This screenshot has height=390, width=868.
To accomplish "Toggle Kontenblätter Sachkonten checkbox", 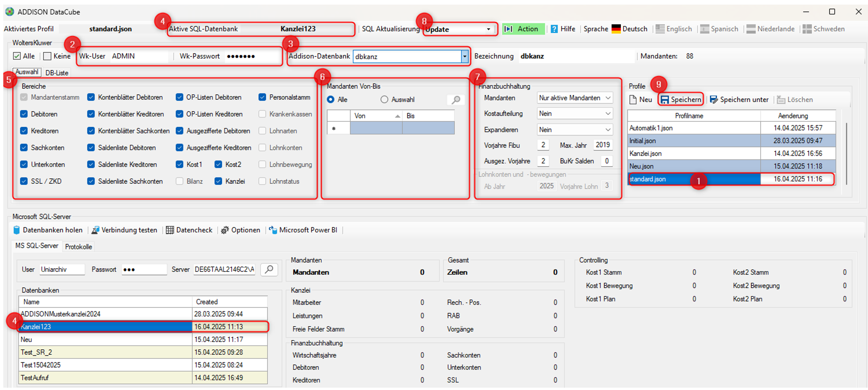I will click(x=91, y=131).
